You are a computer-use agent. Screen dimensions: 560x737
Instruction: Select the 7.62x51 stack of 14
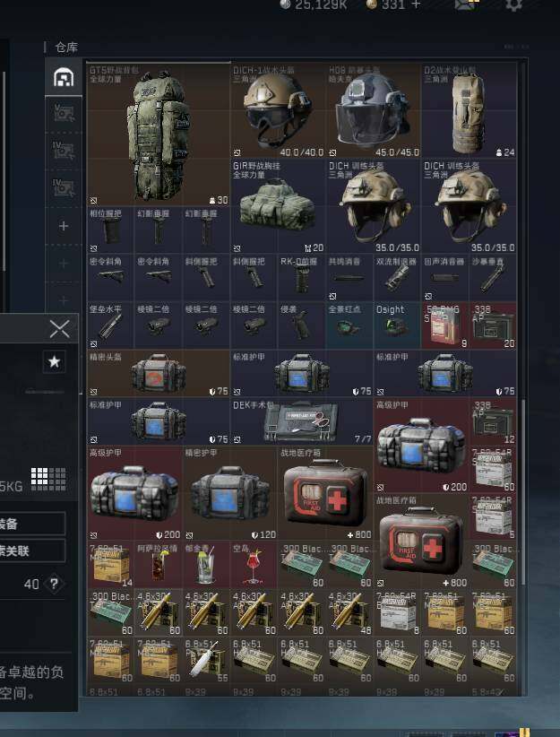(110, 565)
